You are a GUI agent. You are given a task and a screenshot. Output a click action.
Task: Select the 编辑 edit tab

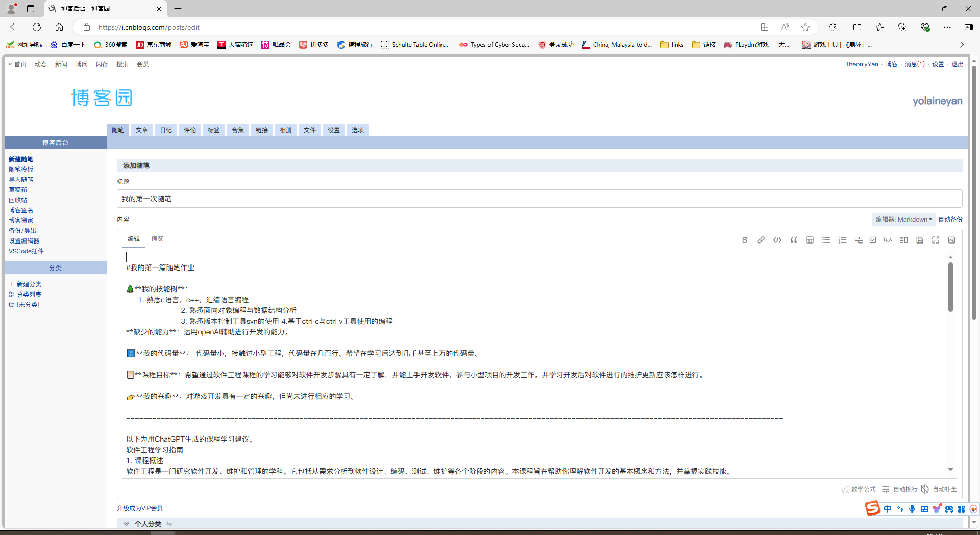[134, 239]
